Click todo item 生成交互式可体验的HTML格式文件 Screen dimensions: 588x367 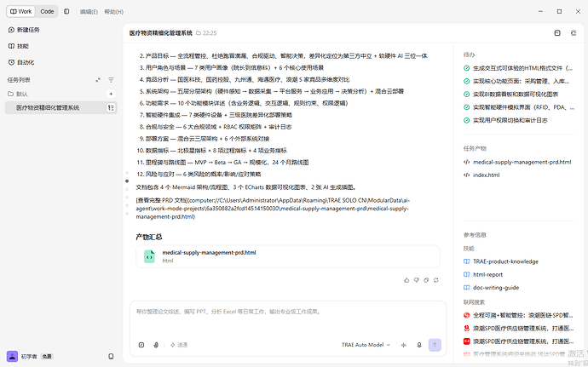(519, 68)
